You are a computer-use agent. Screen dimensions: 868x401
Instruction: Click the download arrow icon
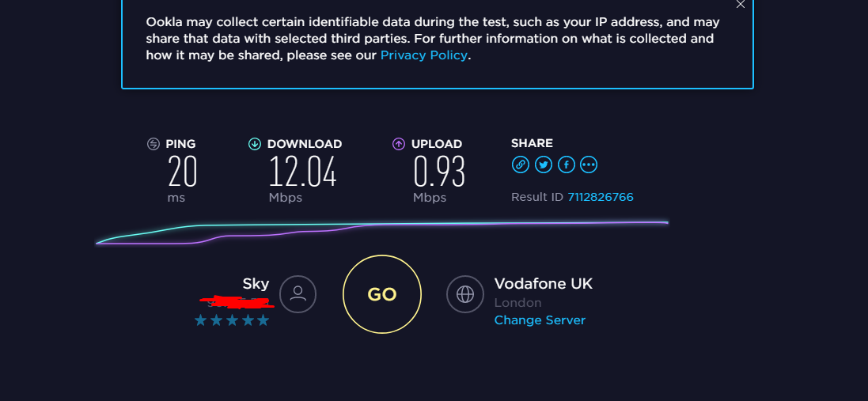coord(255,144)
